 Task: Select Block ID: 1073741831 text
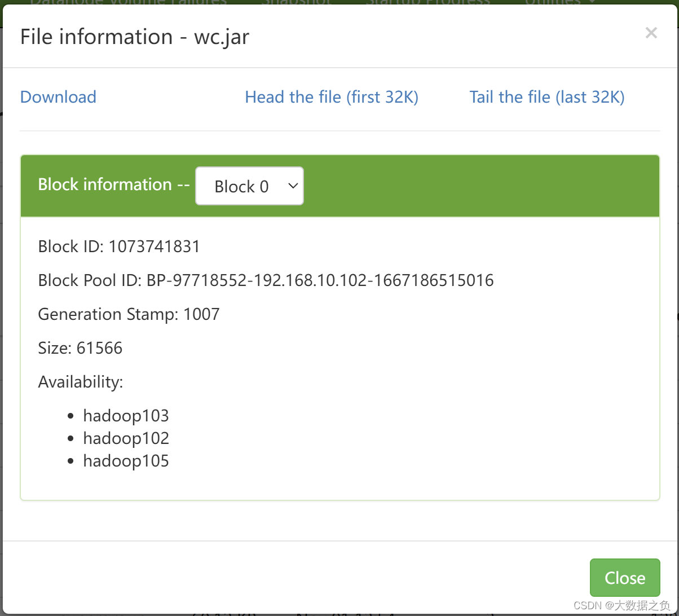(x=119, y=247)
